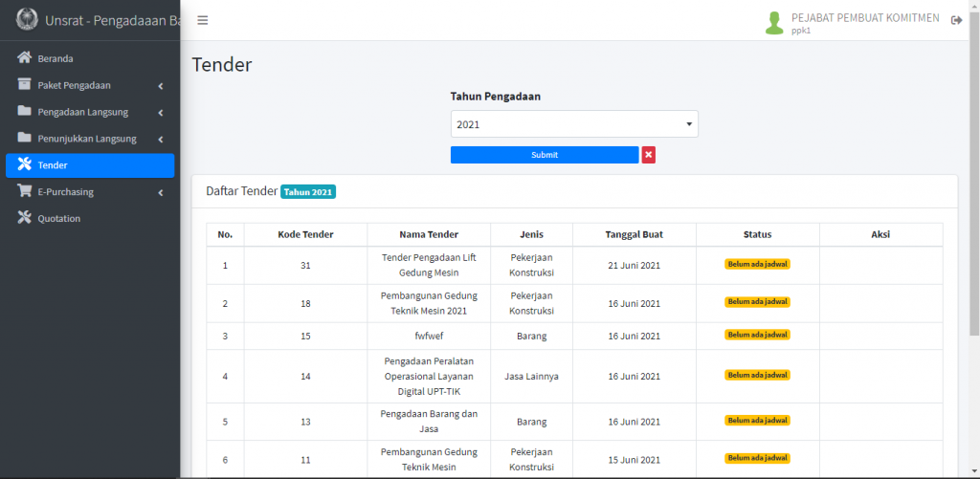
Task: Click the Quotation tools icon
Action: 25,218
